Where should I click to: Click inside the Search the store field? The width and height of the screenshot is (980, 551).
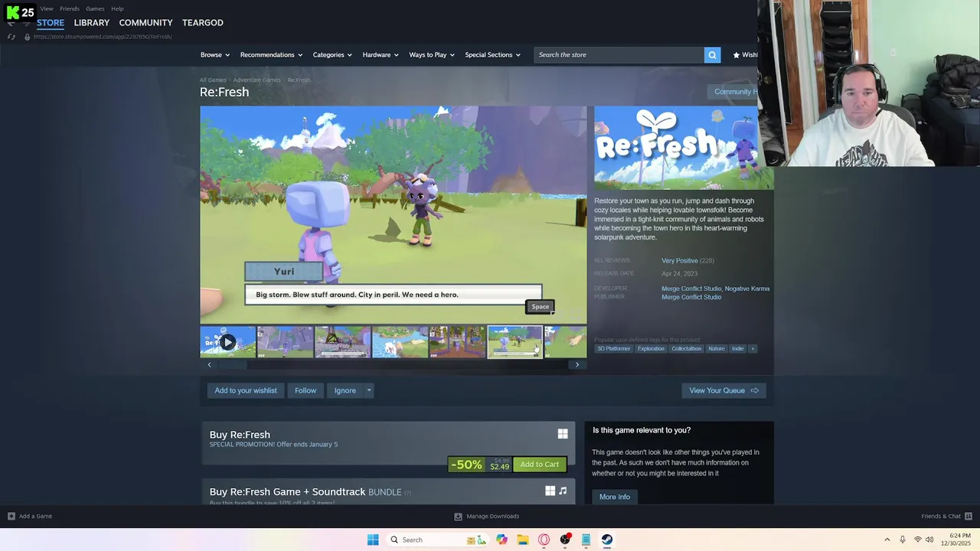619,55
